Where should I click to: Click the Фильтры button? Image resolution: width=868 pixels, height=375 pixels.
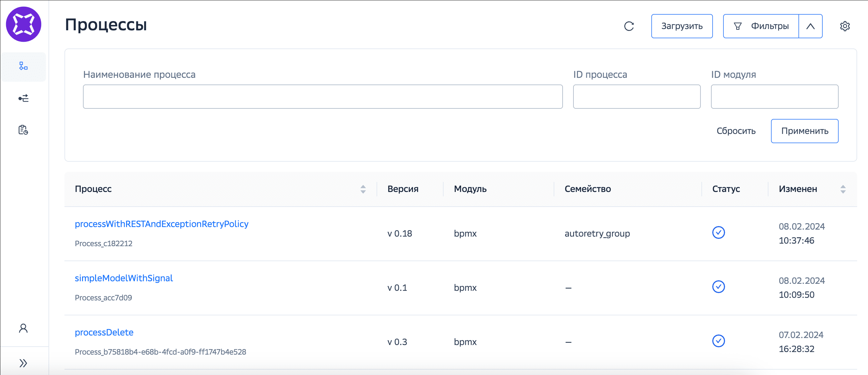(x=761, y=26)
